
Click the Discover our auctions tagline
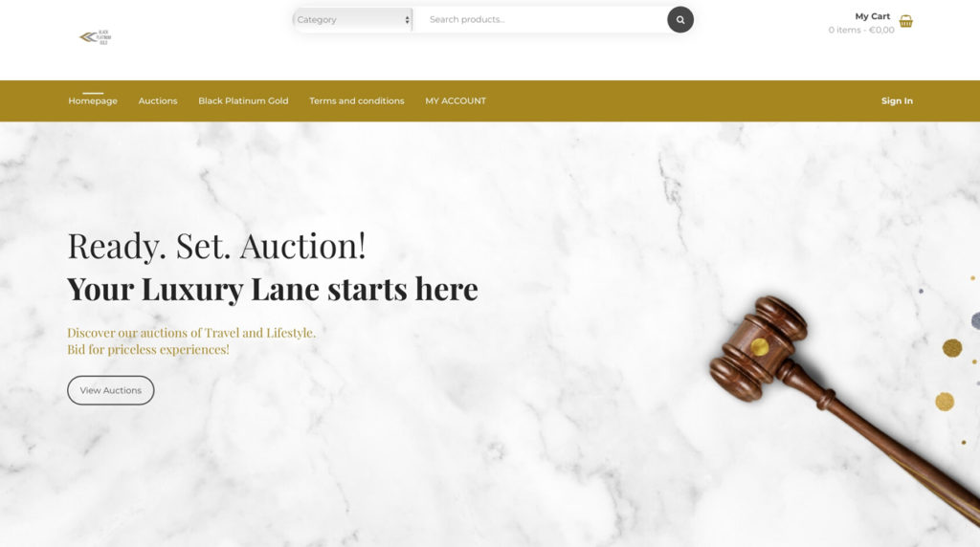point(191,333)
